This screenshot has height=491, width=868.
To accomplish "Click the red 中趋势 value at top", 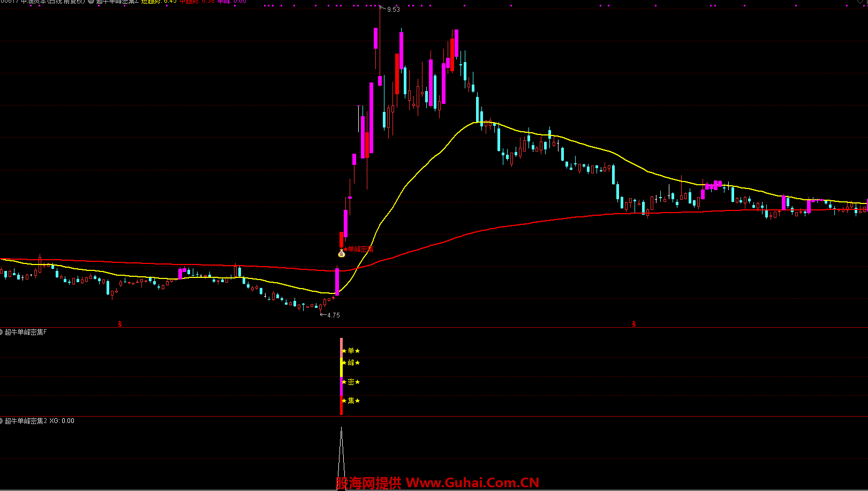I will pyautogui.click(x=197, y=2).
